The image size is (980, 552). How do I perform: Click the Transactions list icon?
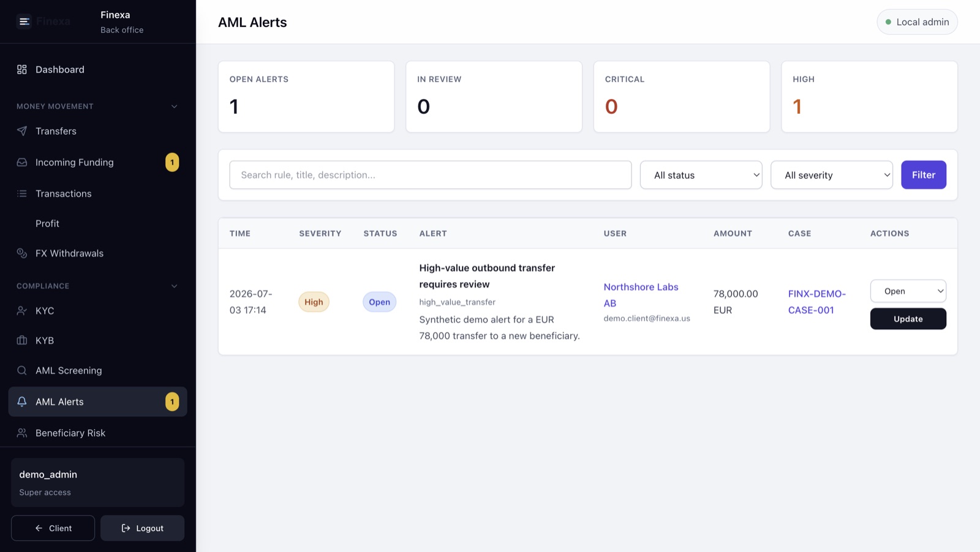click(22, 193)
